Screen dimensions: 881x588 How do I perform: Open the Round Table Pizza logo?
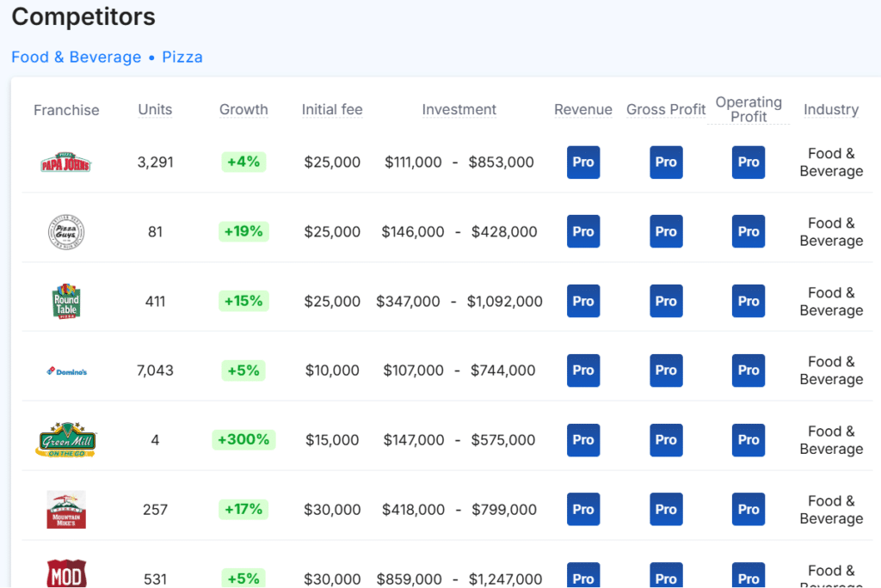[x=66, y=302]
